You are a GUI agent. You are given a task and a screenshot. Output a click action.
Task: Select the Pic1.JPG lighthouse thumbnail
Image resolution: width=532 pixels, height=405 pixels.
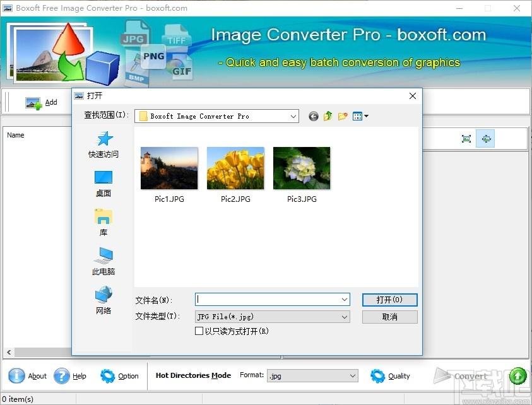[169, 168]
